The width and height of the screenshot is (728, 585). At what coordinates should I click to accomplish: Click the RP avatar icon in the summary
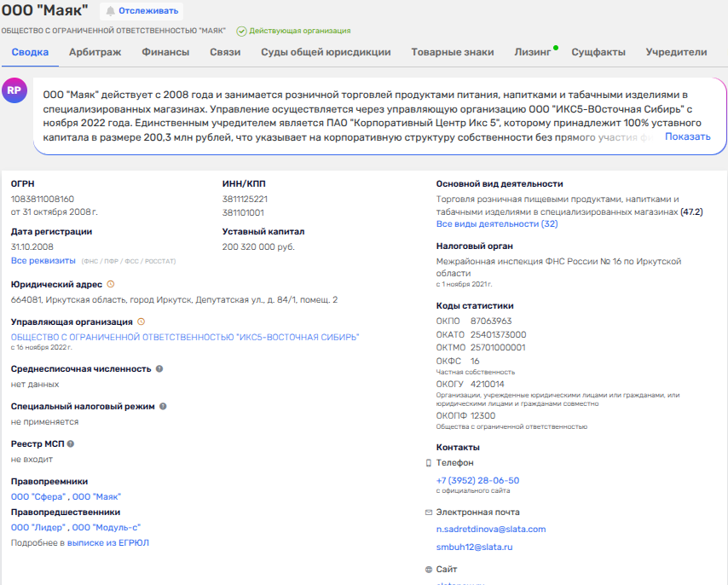tap(14, 91)
